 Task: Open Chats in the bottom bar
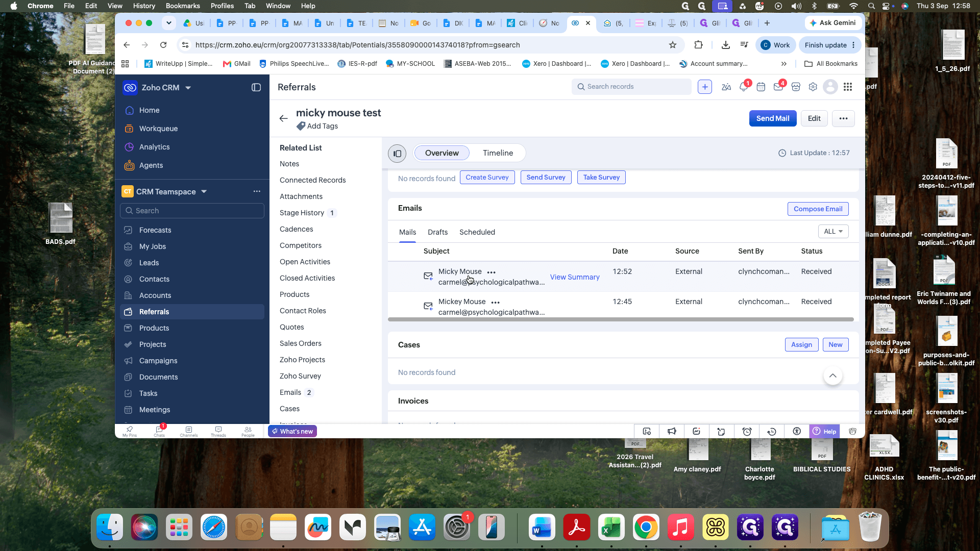pyautogui.click(x=159, y=432)
